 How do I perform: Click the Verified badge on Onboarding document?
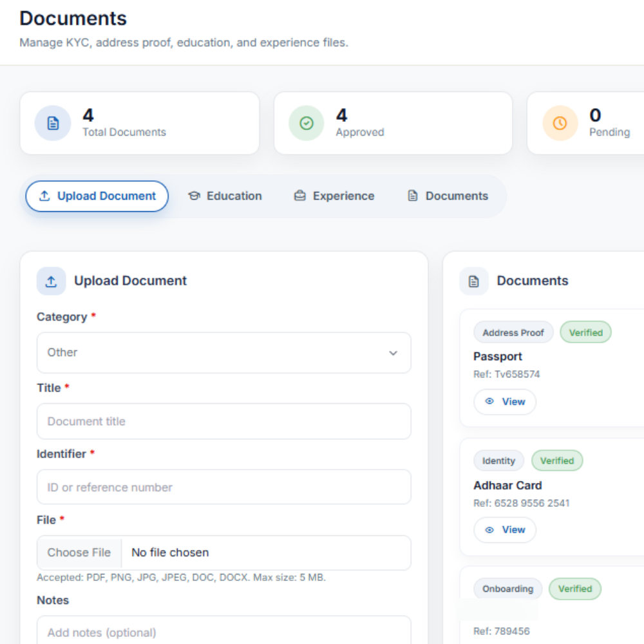pyautogui.click(x=574, y=589)
